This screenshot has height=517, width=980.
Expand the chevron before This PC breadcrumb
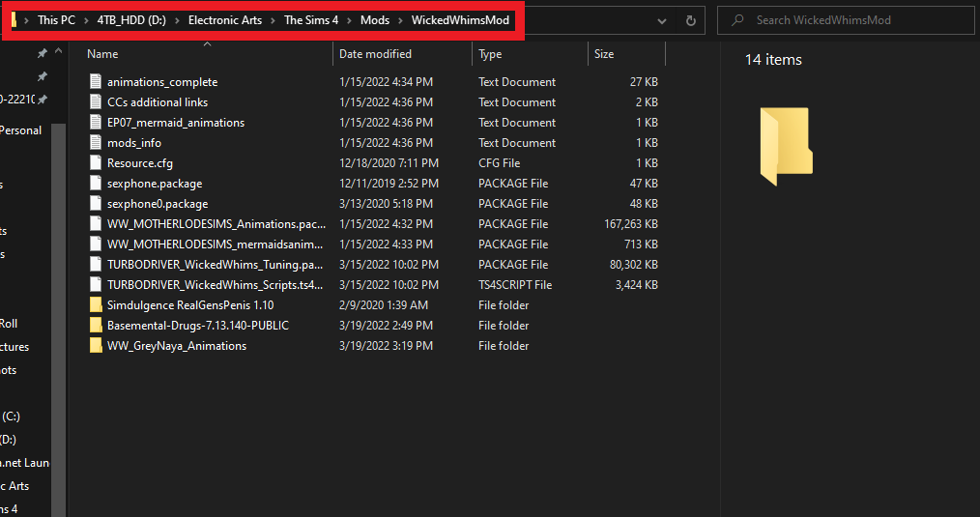(x=26, y=20)
